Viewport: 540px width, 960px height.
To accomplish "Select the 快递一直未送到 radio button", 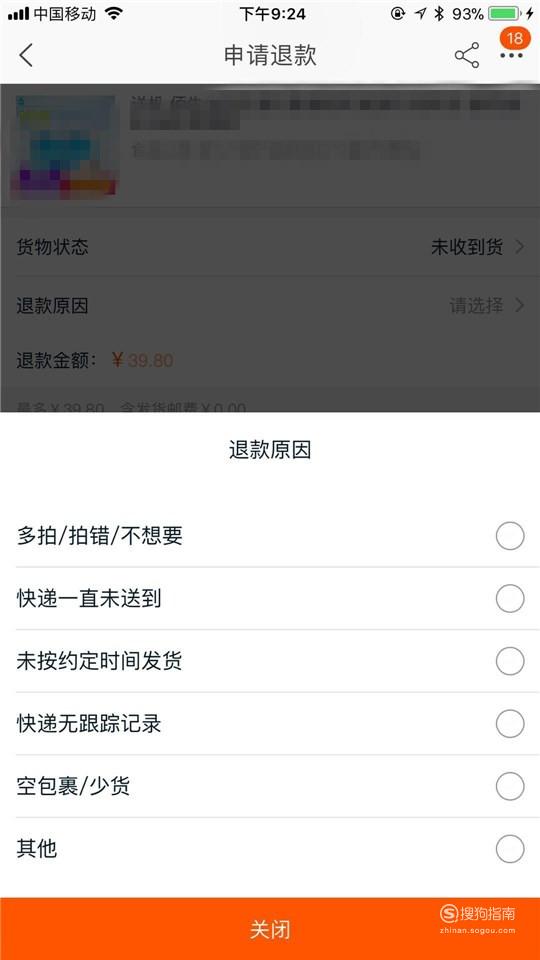I will click(510, 599).
